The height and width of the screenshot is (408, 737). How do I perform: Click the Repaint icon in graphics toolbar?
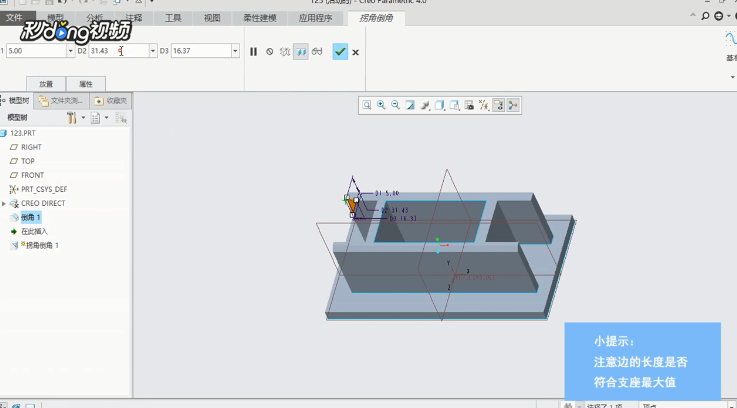pos(410,105)
